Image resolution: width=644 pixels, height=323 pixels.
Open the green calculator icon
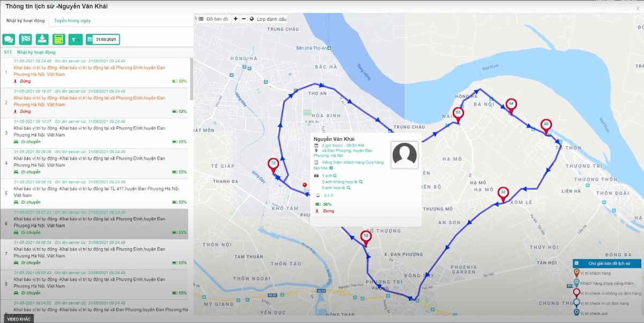pyautogui.click(x=58, y=39)
